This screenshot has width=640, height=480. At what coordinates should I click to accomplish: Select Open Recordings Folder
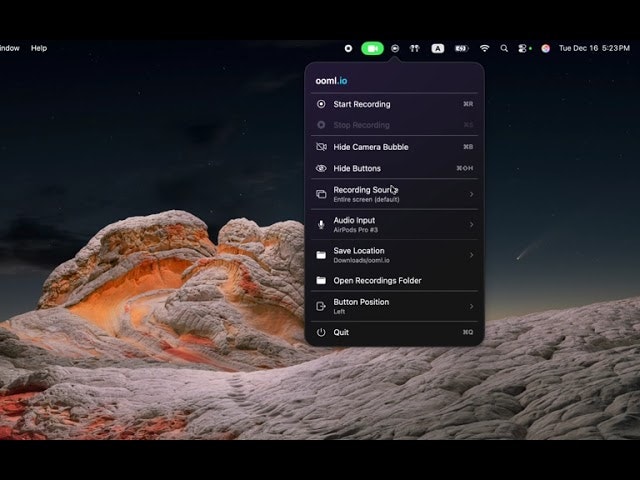pyautogui.click(x=377, y=281)
